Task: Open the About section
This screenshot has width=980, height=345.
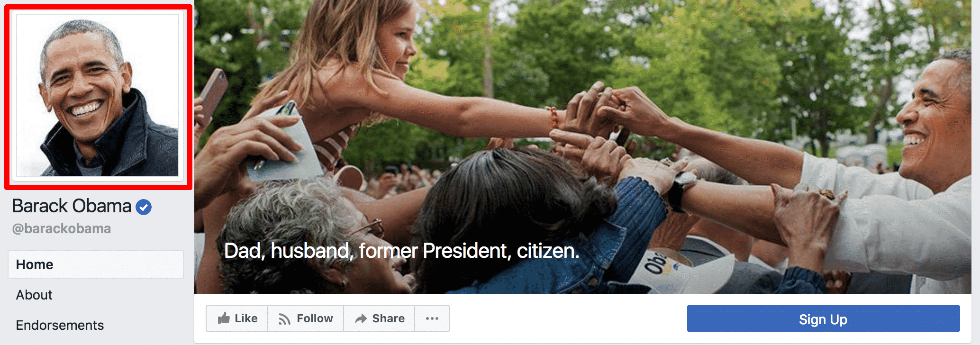Action: (x=34, y=295)
